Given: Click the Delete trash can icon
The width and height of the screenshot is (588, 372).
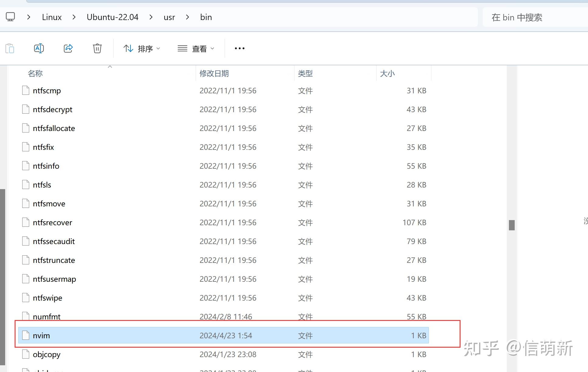Looking at the screenshot, I should click(97, 48).
